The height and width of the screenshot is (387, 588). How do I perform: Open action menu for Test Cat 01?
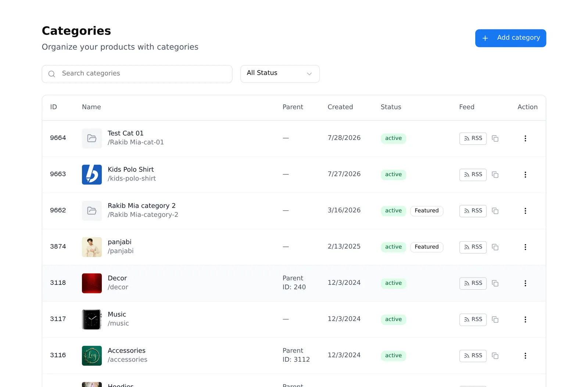[x=525, y=138]
